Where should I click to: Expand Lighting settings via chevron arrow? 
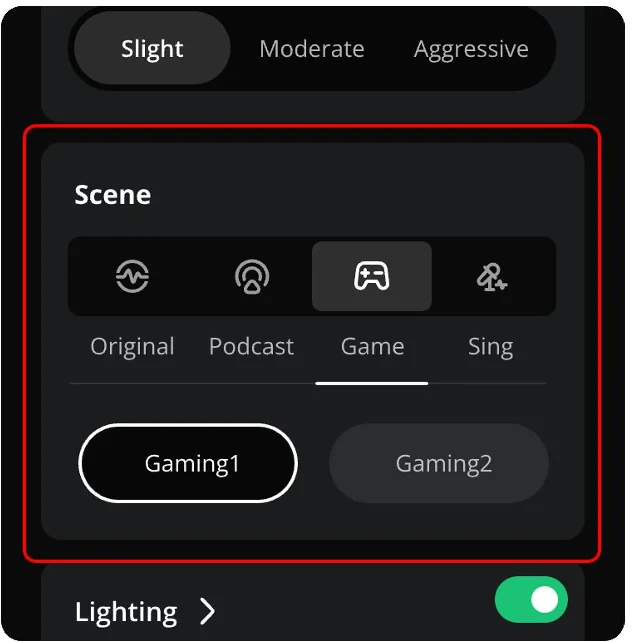tap(207, 611)
